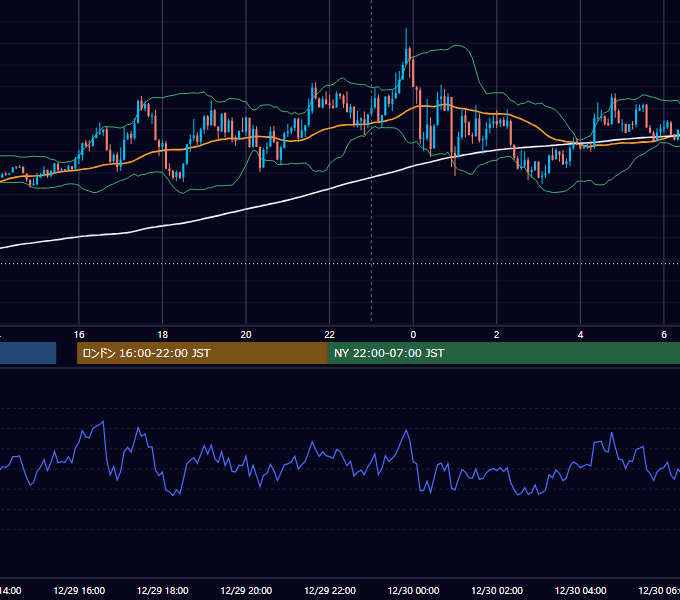This screenshot has width=680, height=600.
Task: Click the upper time axis label 2
Action: [x=497, y=334]
